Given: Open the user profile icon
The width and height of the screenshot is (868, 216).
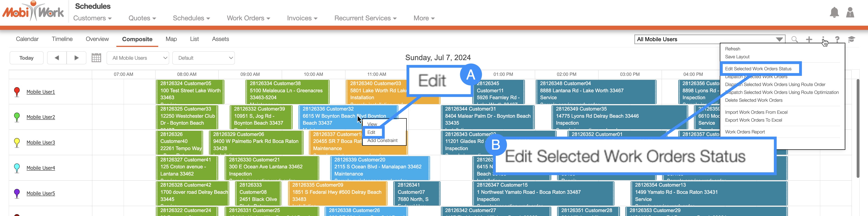Looking at the screenshot, I should tap(850, 12).
